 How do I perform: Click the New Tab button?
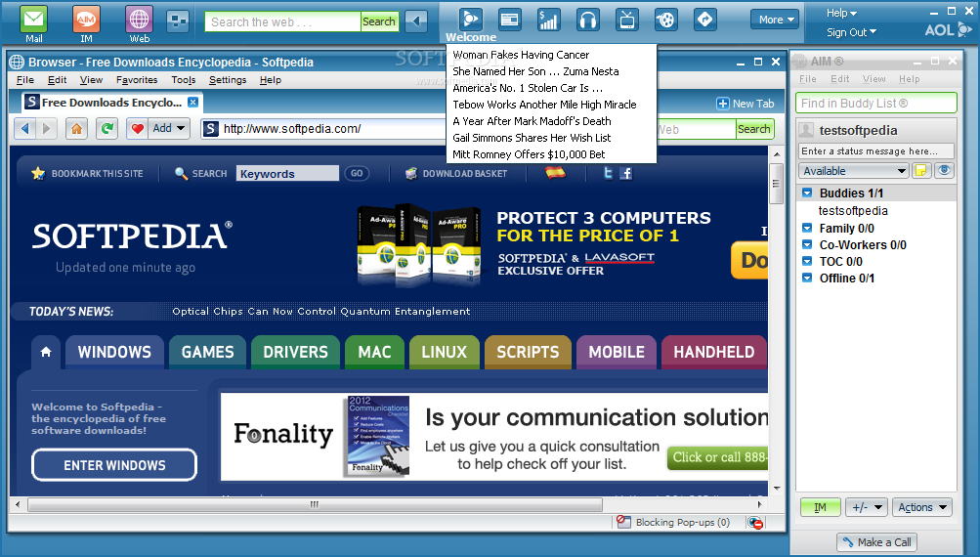point(745,104)
